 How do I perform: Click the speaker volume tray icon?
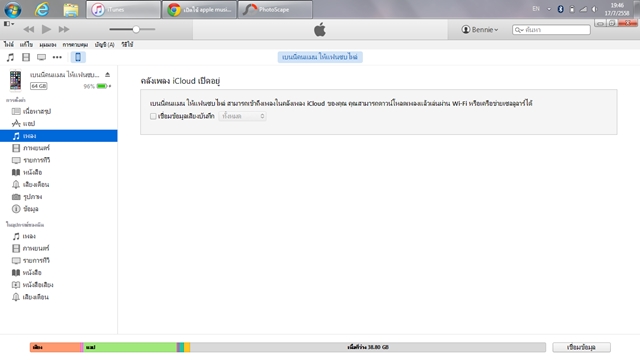coord(595,9)
